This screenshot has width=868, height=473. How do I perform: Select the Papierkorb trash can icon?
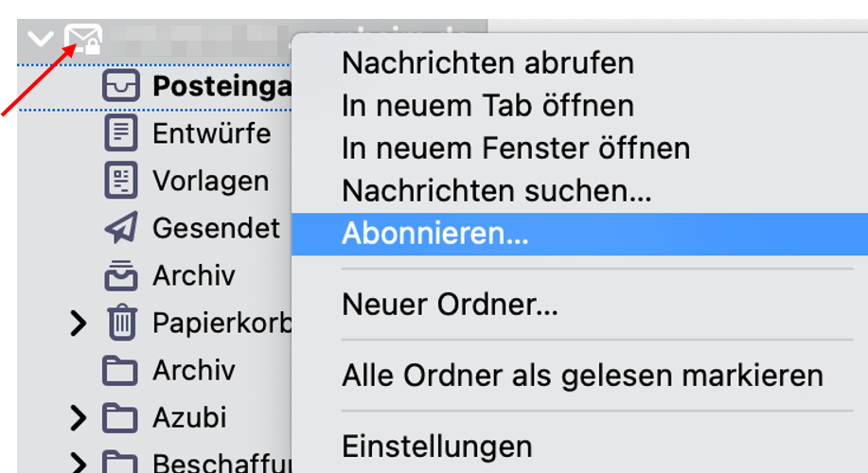[122, 322]
